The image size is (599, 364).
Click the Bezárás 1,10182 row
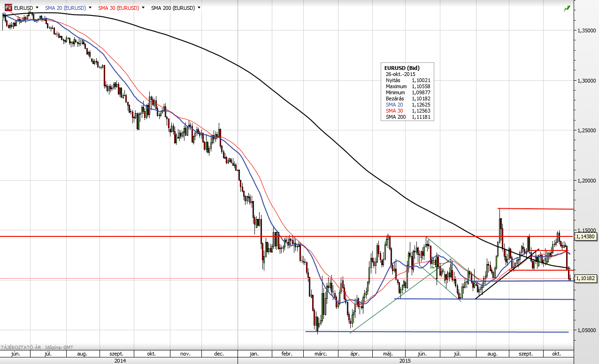tap(408, 99)
